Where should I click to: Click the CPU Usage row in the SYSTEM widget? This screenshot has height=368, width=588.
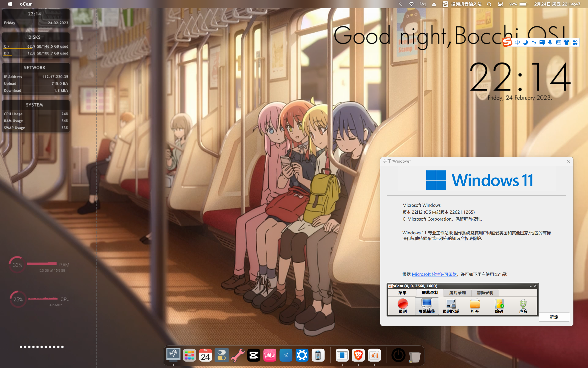click(36, 114)
